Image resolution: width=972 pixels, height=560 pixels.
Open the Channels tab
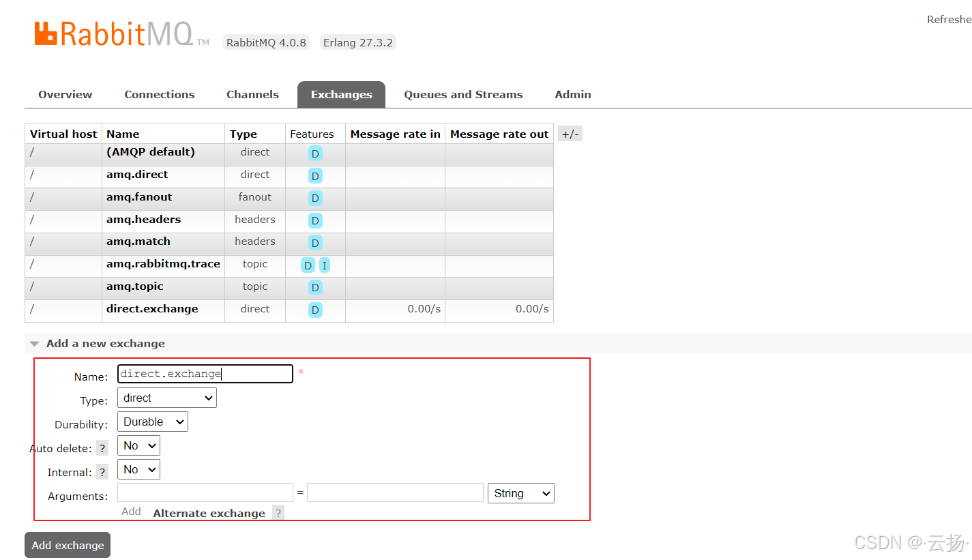pos(252,95)
